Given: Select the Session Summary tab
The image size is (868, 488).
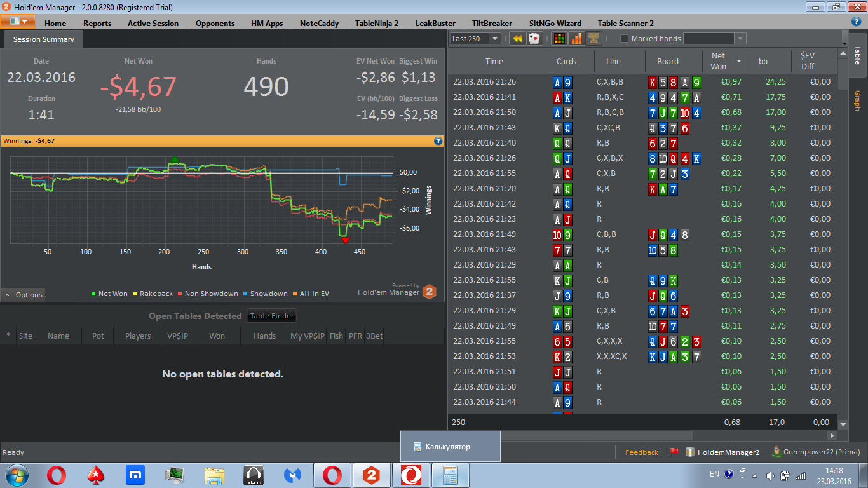Looking at the screenshot, I should tap(43, 39).
